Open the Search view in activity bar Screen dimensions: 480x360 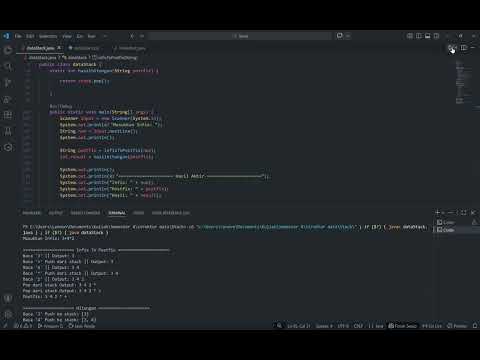[8, 67]
